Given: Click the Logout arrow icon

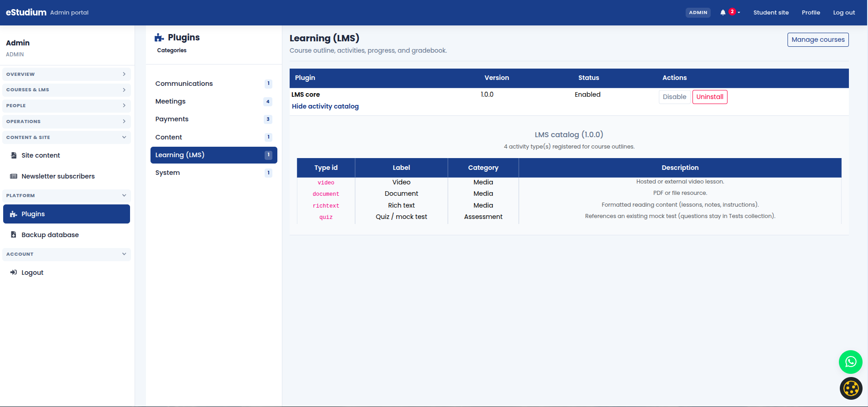Looking at the screenshot, I should [14, 273].
